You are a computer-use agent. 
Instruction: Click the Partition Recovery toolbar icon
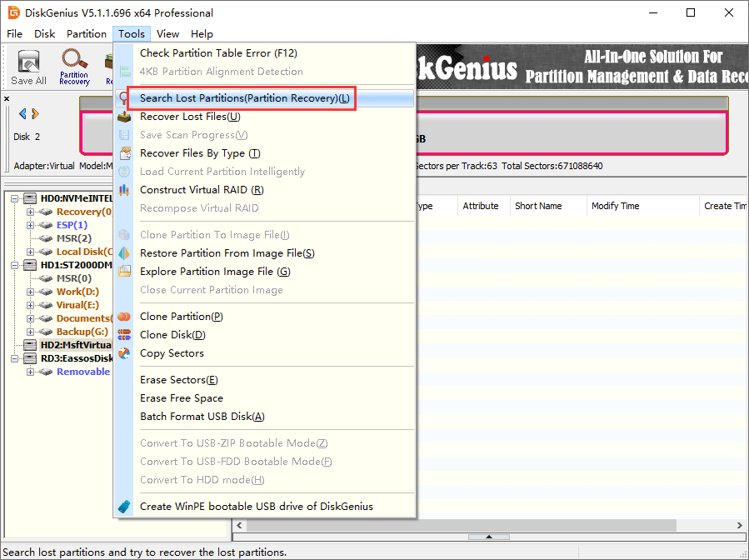[74, 67]
